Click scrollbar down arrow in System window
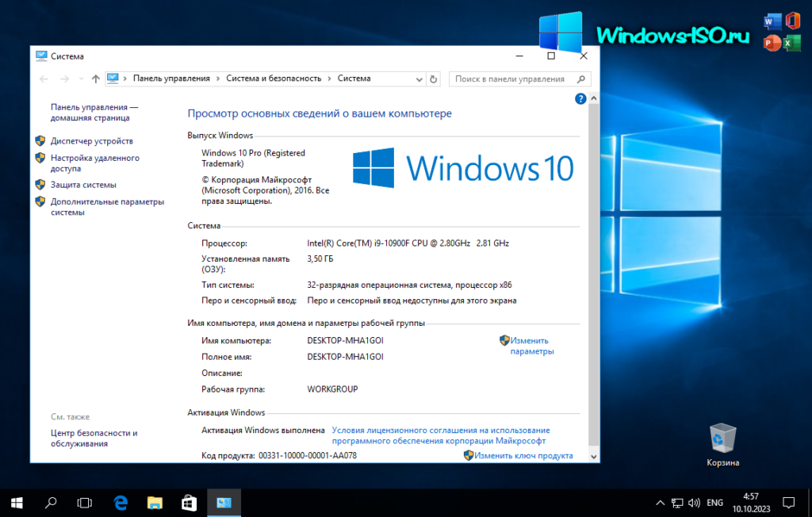Screen dimensions: 812x517 pyautogui.click(x=594, y=457)
